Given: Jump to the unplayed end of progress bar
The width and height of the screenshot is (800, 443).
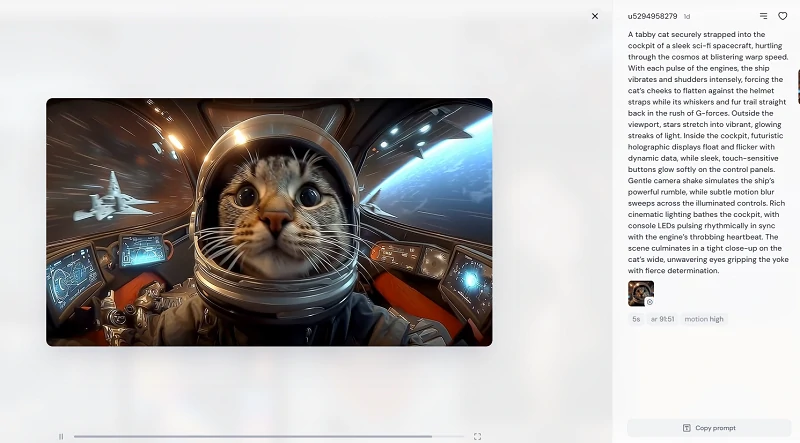Looking at the screenshot, I should click(x=450, y=436).
